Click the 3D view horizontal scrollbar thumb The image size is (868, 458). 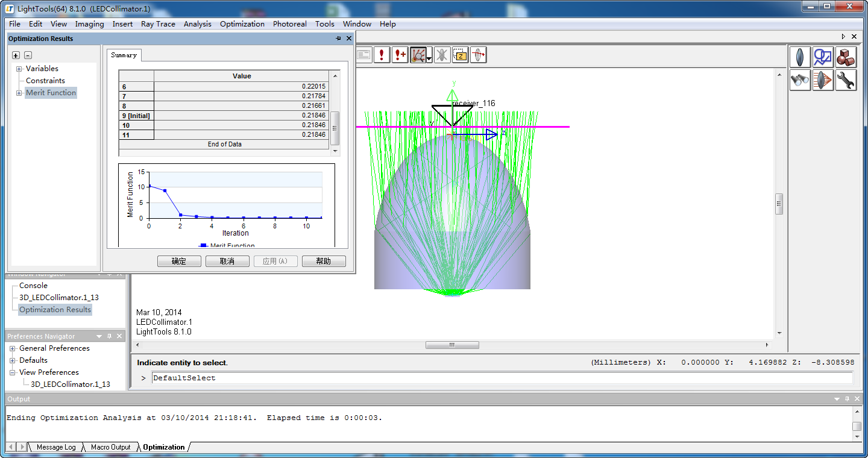[452, 345]
